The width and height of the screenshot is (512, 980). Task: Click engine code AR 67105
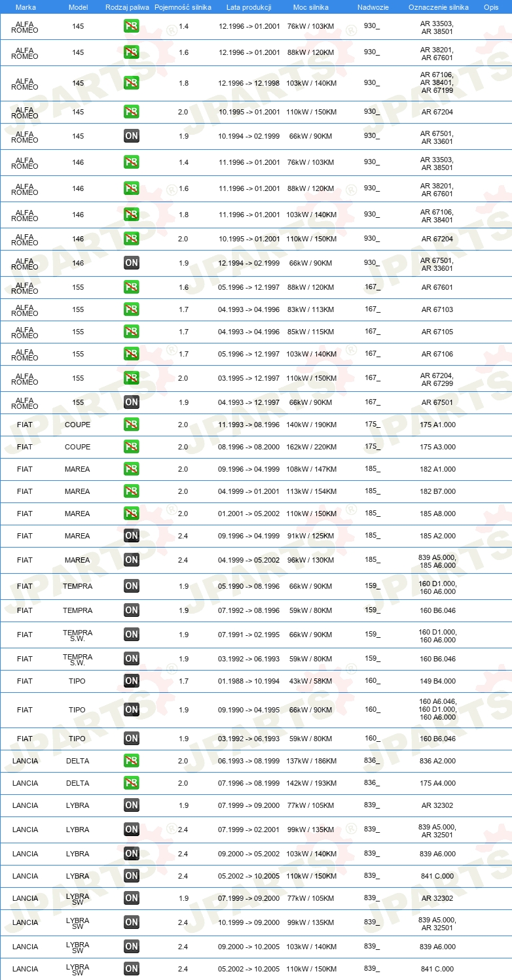437,332
